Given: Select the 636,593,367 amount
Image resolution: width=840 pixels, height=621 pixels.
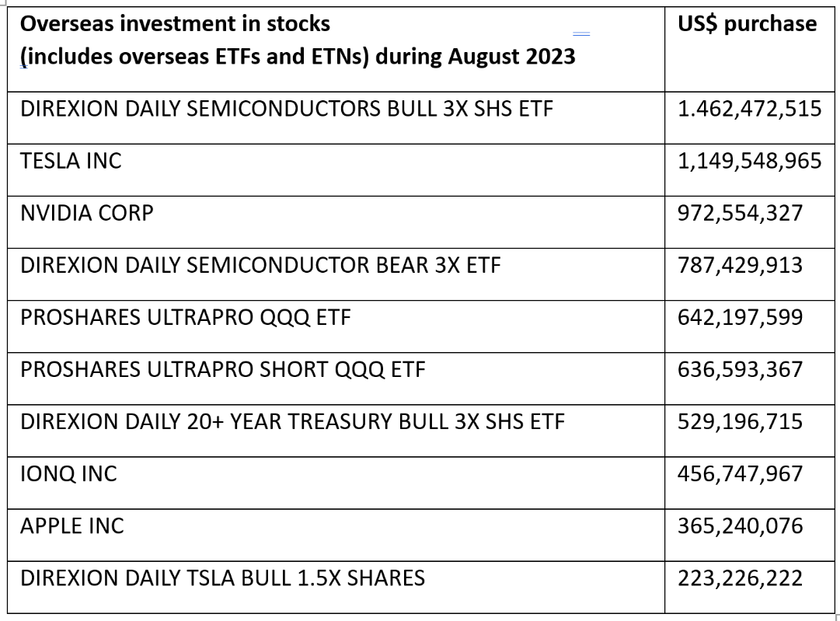Looking at the screenshot, I should (x=740, y=369).
